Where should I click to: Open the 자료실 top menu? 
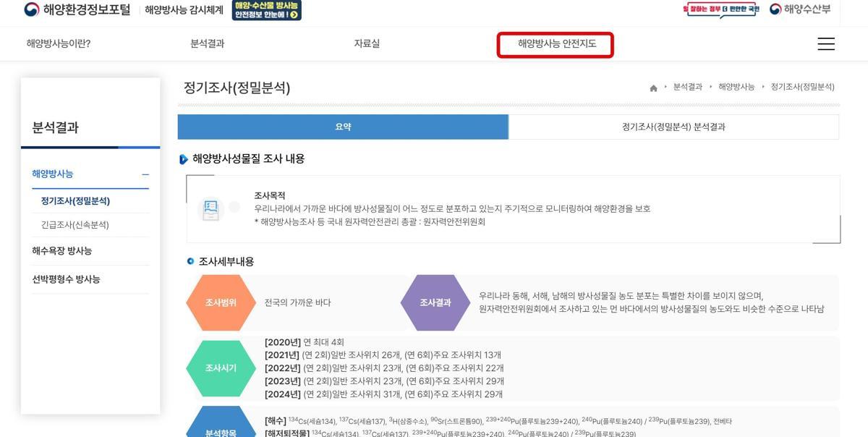(367, 44)
